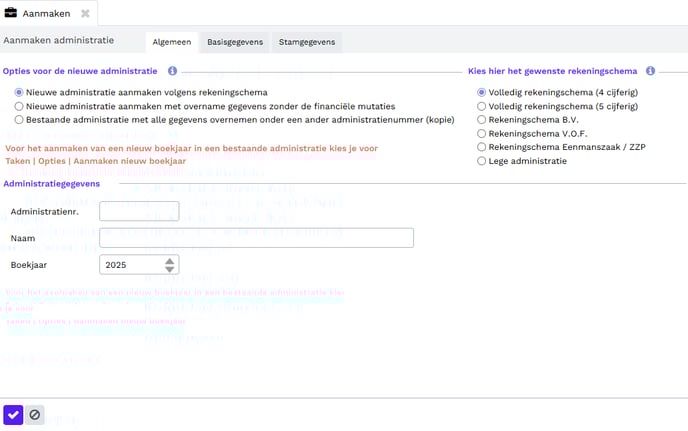Choose Rekeningschema B.V.
688x431 pixels.
coord(481,120)
